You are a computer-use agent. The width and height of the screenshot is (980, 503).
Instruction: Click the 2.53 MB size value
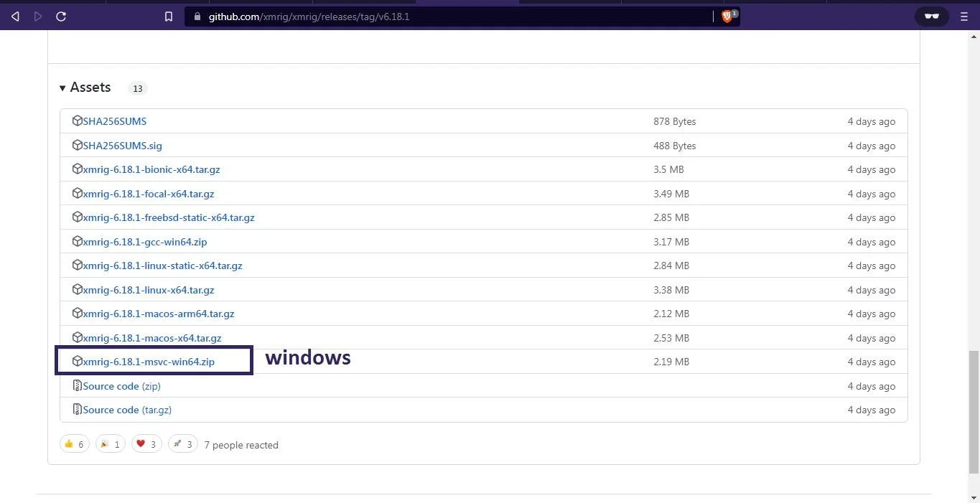[671, 338]
